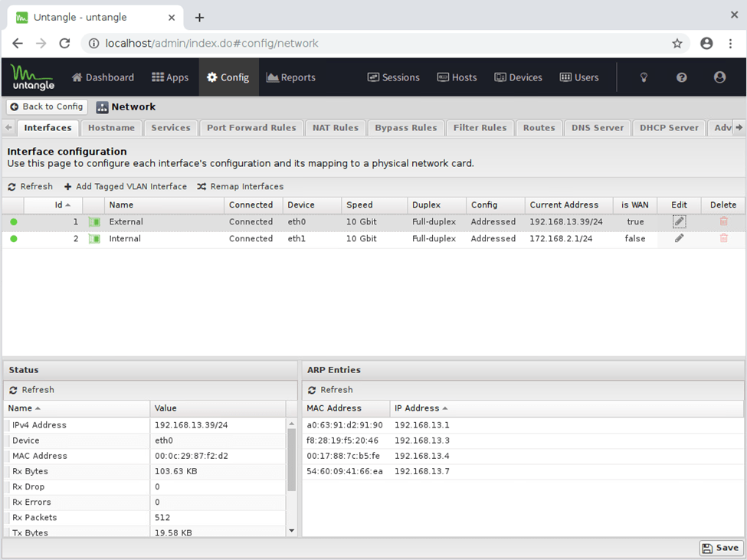Open the account user icon
The width and height of the screenshot is (747, 560).
tap(719, 77)
